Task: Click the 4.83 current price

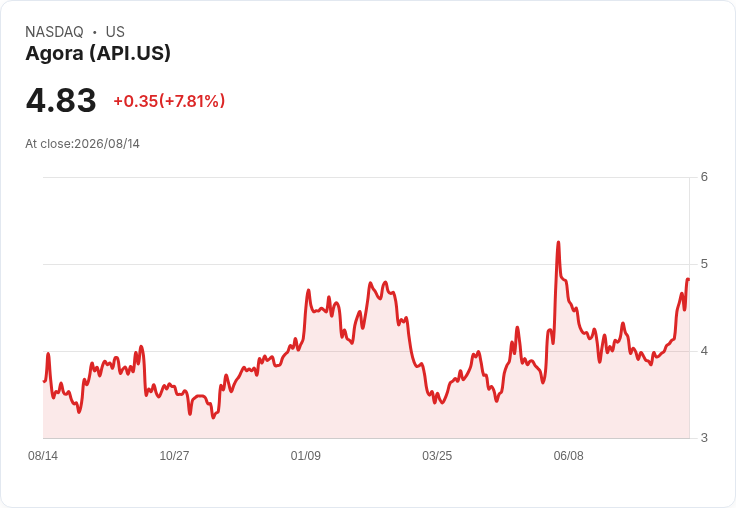Action: (61, 100)
